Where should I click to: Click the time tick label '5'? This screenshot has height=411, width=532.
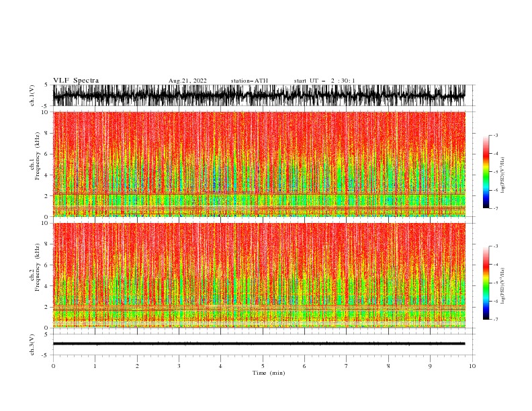click(x=263, y=366)
